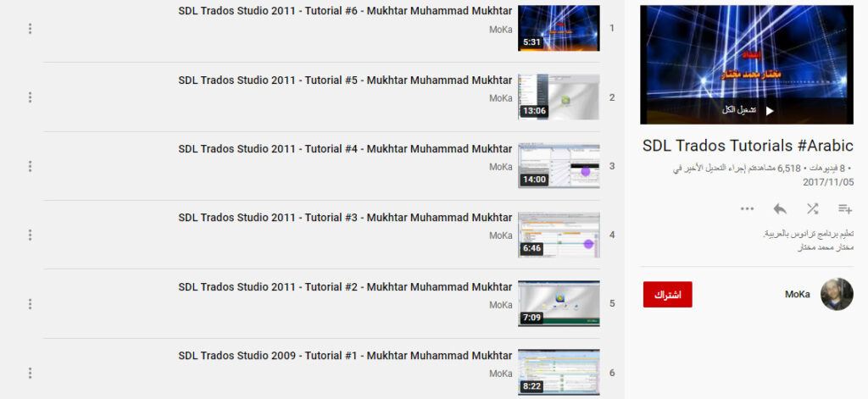The image size is (868, 399).
Task: Click MoKa channel under Tutorial #5 title
Action: [500, 98]
